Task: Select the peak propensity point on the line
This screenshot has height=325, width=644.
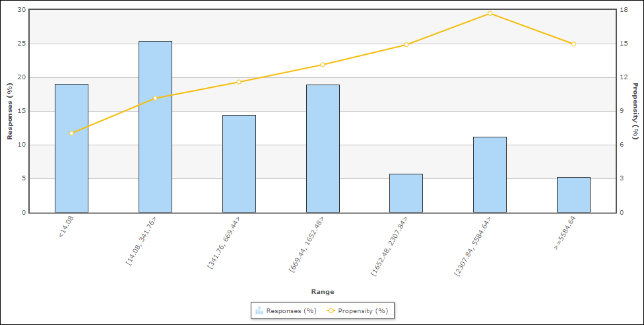Action: (x=490, y=13)
